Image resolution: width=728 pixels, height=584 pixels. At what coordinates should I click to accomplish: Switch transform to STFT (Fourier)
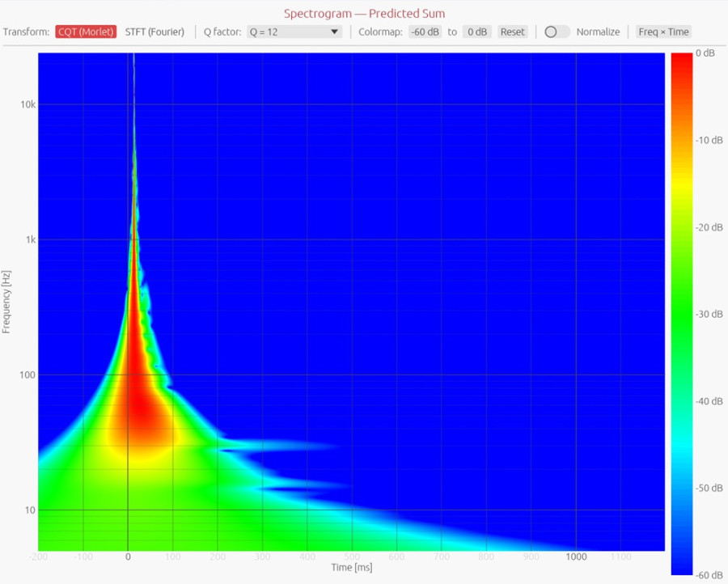(x=154, y=32)
